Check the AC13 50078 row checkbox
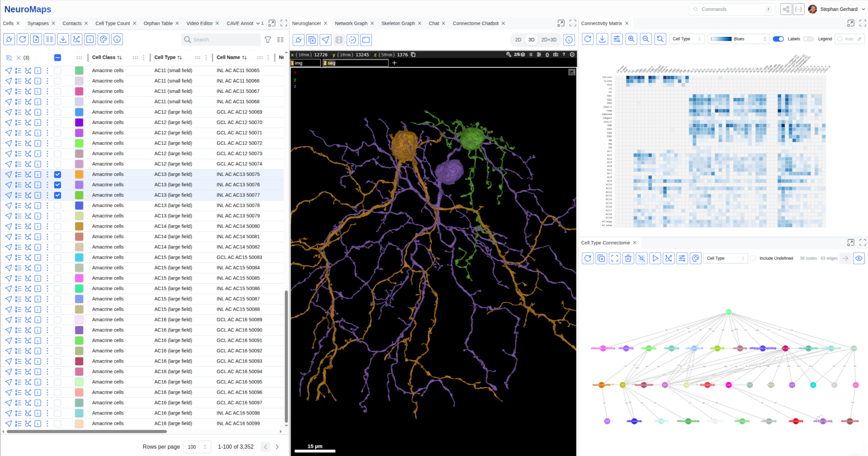Image resolution: width=868 pixels, height=456 pixels. [x=58, y=205]
